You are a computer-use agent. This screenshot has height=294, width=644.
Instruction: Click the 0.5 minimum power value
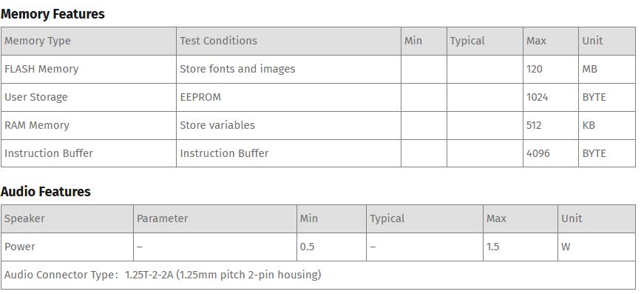[308, 247]
